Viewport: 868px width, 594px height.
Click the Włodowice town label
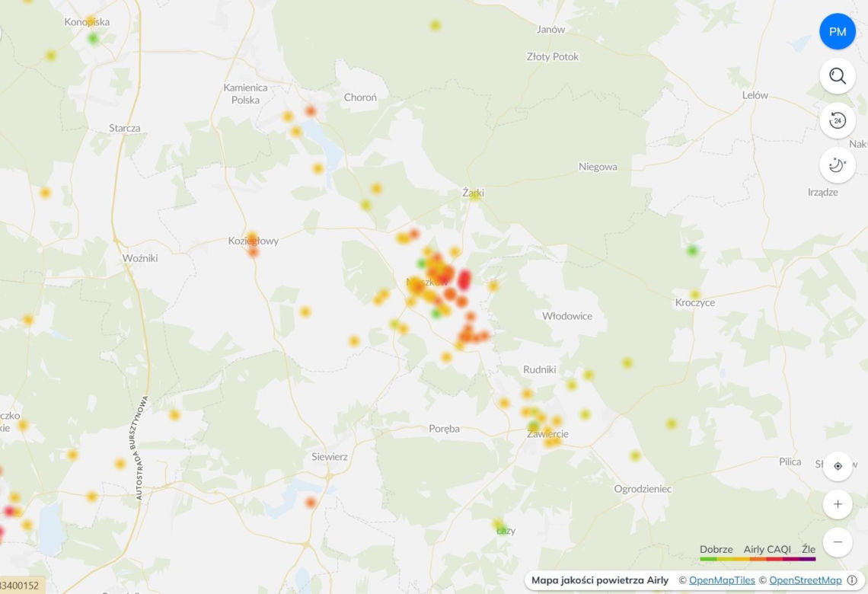566,316
